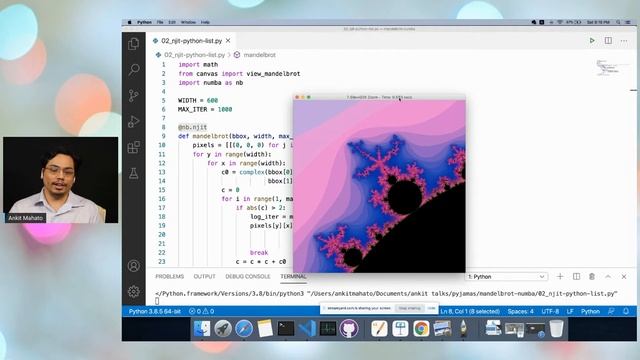Click the webcam video of Ankit Mahato

click(60, 180)
